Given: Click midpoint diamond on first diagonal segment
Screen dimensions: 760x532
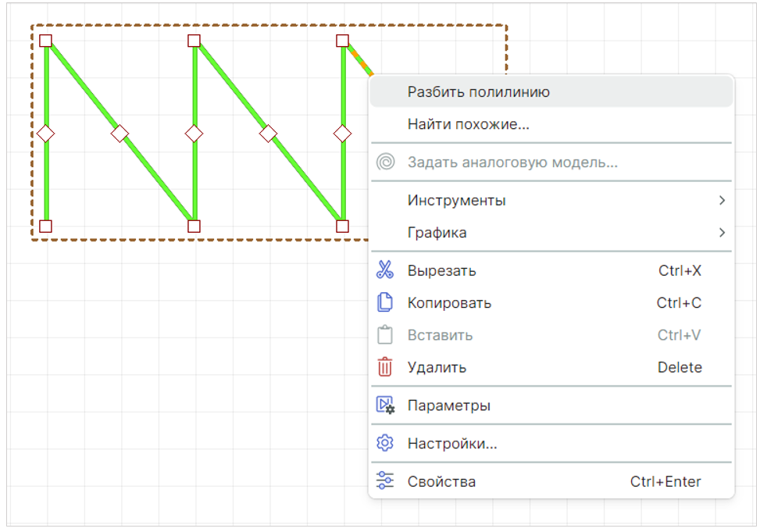Looking at the screenshot, I should click(120, 134).
